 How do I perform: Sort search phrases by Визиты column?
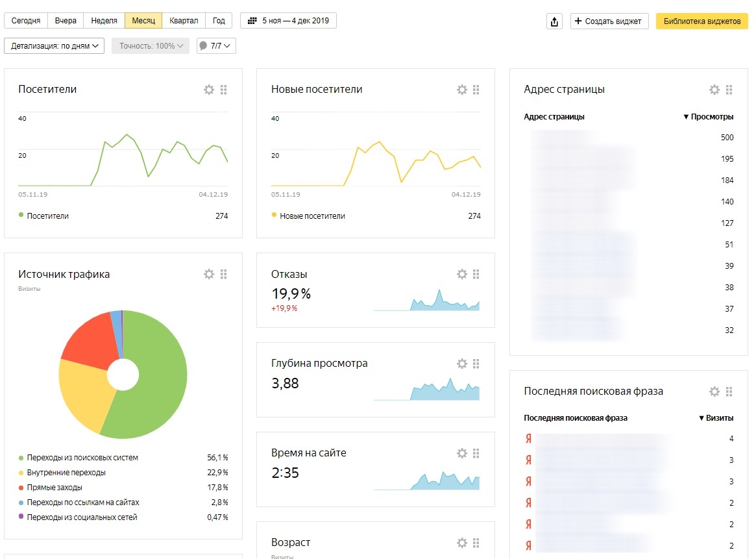click(x=716, y=418)
